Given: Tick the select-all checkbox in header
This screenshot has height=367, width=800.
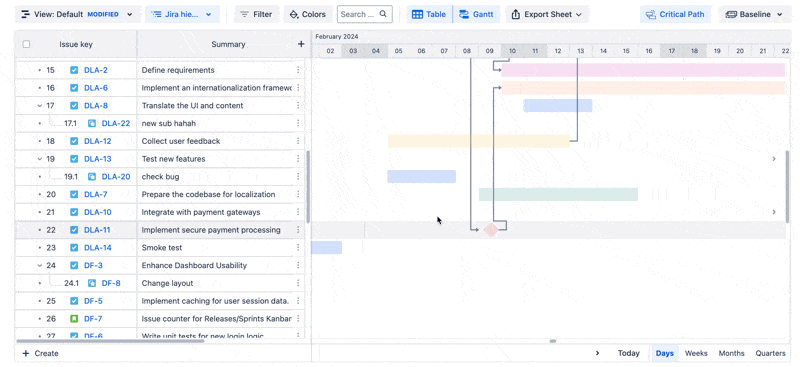Looking at the screenshot, I should (x=27, y=44).
